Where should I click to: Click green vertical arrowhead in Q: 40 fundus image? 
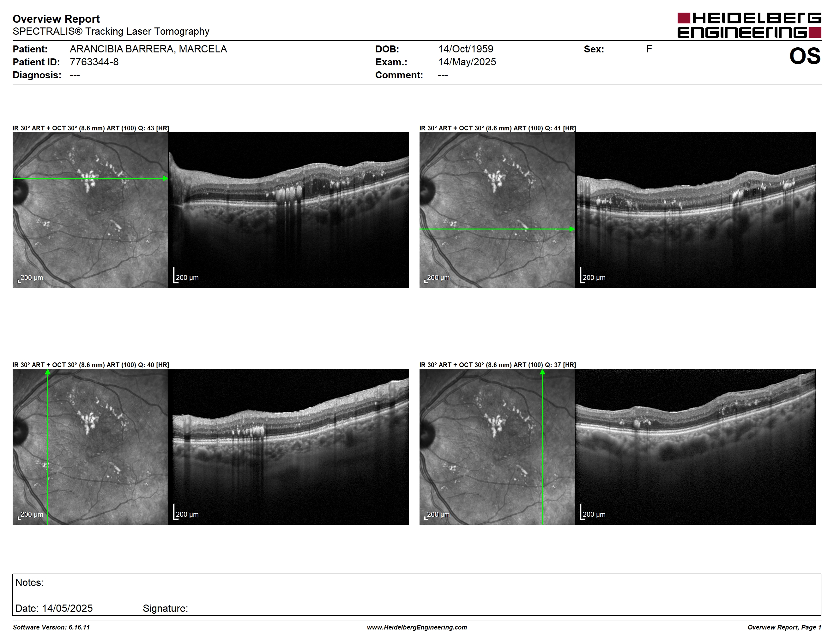click(x=47, y=372)
